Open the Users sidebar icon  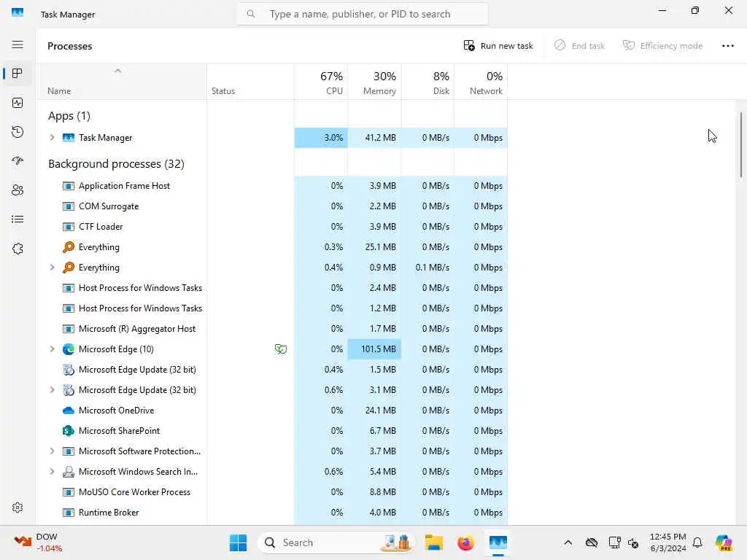point(18,190)
